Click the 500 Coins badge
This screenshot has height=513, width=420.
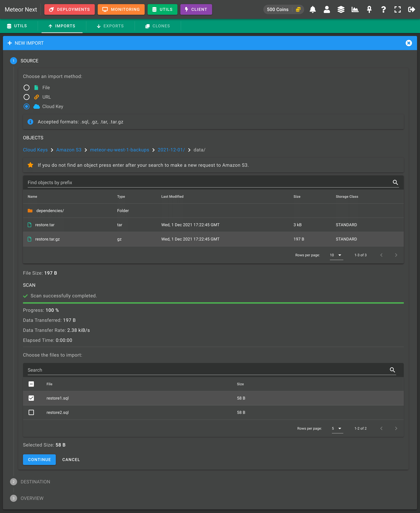[284, 9]
